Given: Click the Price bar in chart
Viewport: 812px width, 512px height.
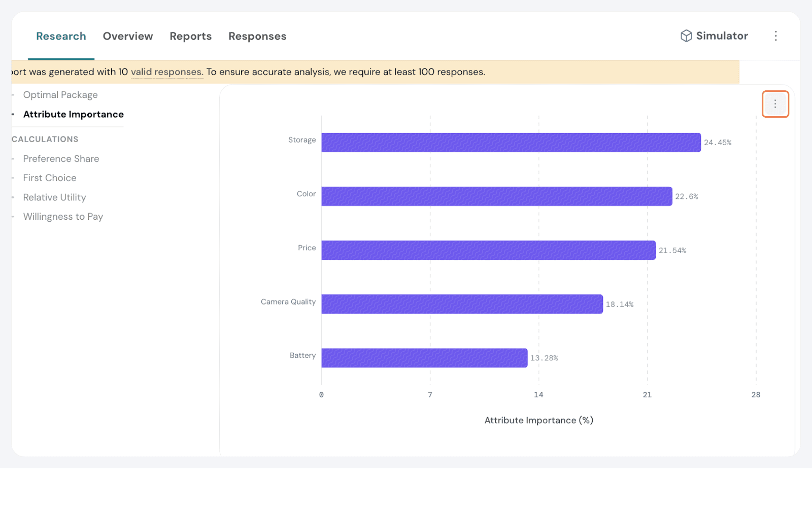Looking at the screenshot, I should [488, 250].
